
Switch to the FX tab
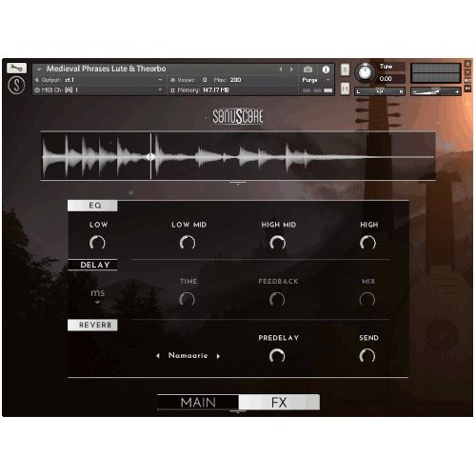[279, 403]
